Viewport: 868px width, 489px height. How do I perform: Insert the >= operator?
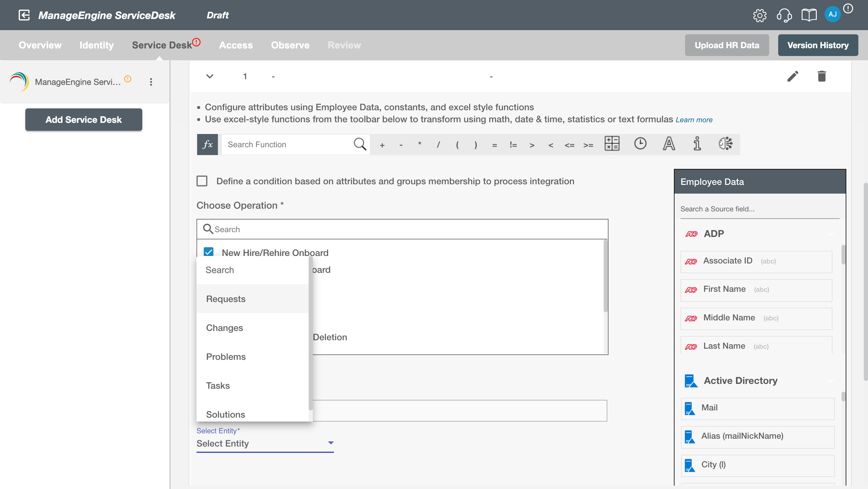point(588,145)
